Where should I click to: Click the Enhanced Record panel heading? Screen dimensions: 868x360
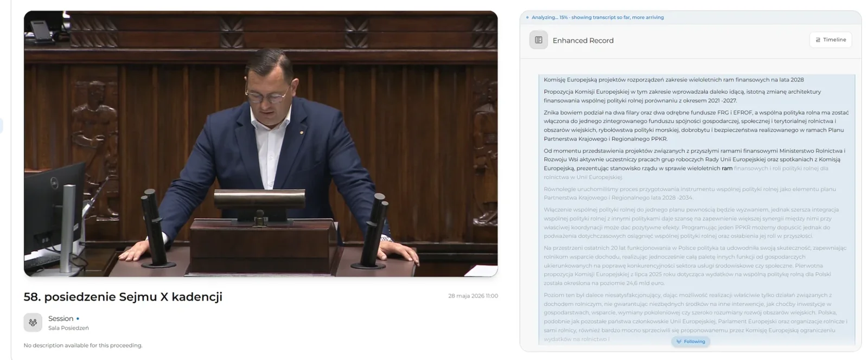coord(583,40)
